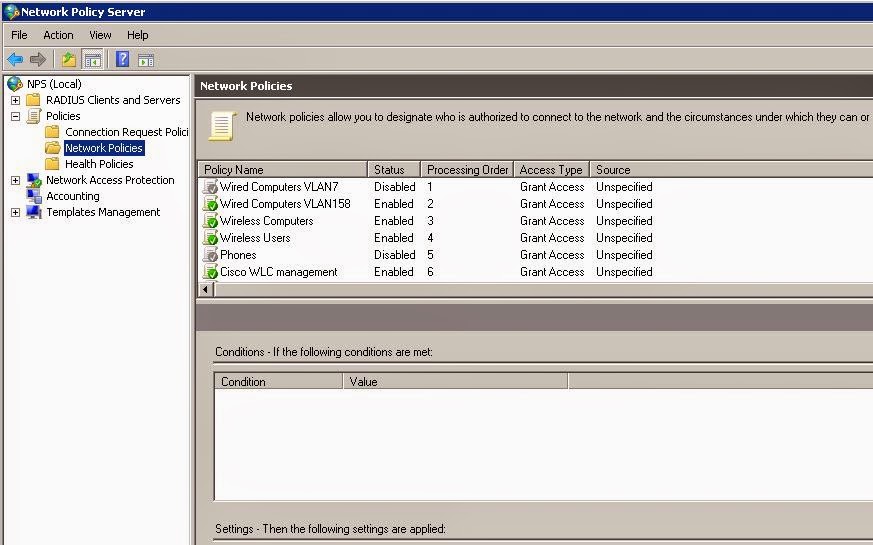The height and width of the screenshot is (545, 873).
Task: Select policy name Wireless Computers
Action: pyautogui.click(x=267, y=221)
